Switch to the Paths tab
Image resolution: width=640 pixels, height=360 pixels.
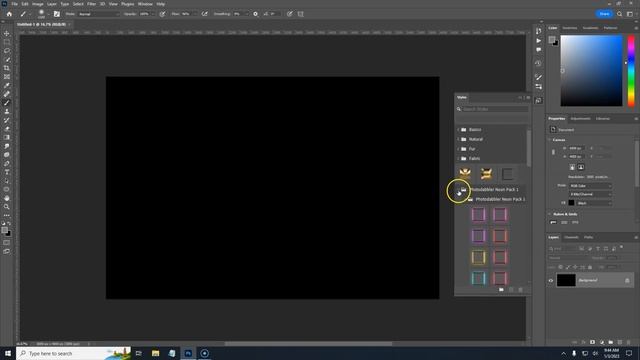(x=588, y=237)
